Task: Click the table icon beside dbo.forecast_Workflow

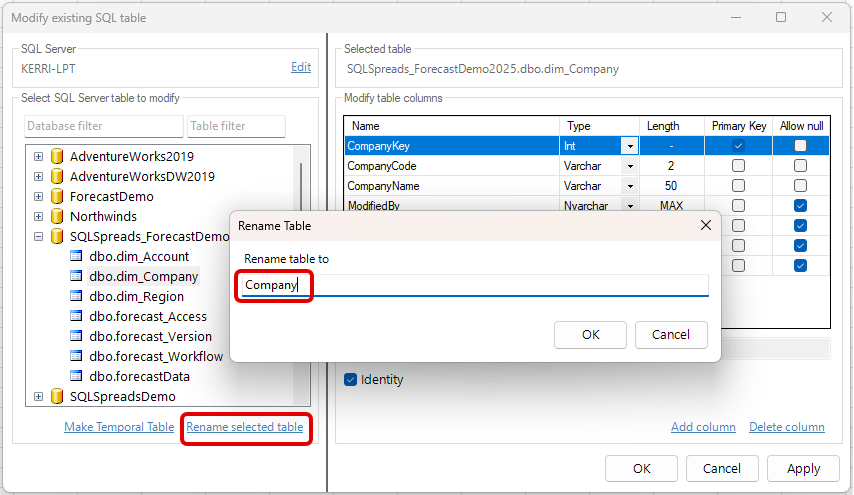Action: click(76, 356)
